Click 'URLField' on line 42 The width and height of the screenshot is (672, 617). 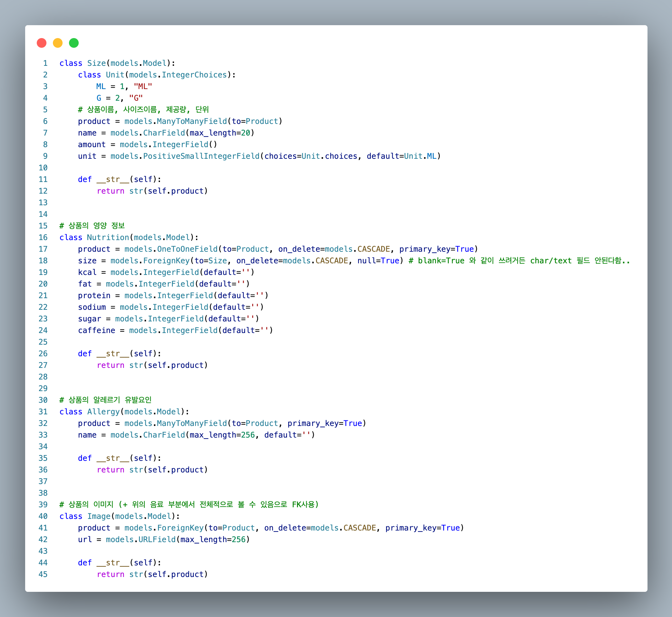pos(157,540)
